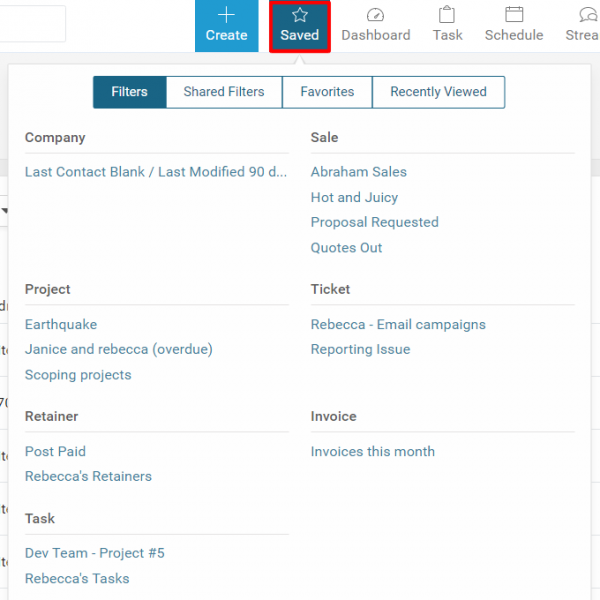Switch to the Shared Filters tab
This screenshot has height=600, width=600.
click(x=224, y=92)
